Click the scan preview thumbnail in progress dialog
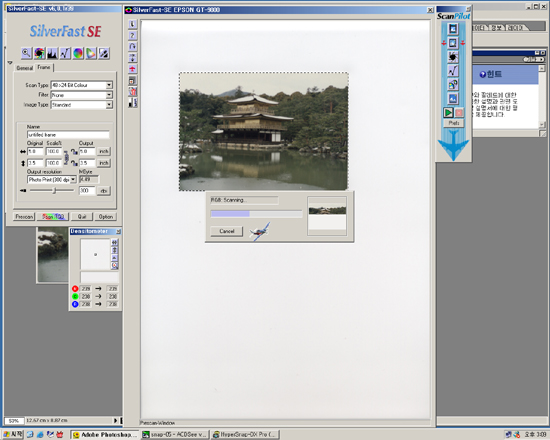Image resolution: width=550 pixels, height=440 pixels. [x=327, y=215]
